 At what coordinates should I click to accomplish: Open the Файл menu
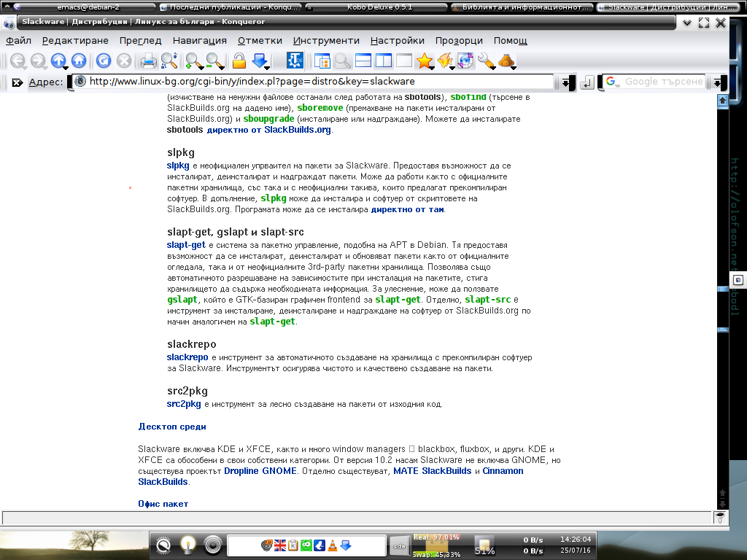(18, 41)
